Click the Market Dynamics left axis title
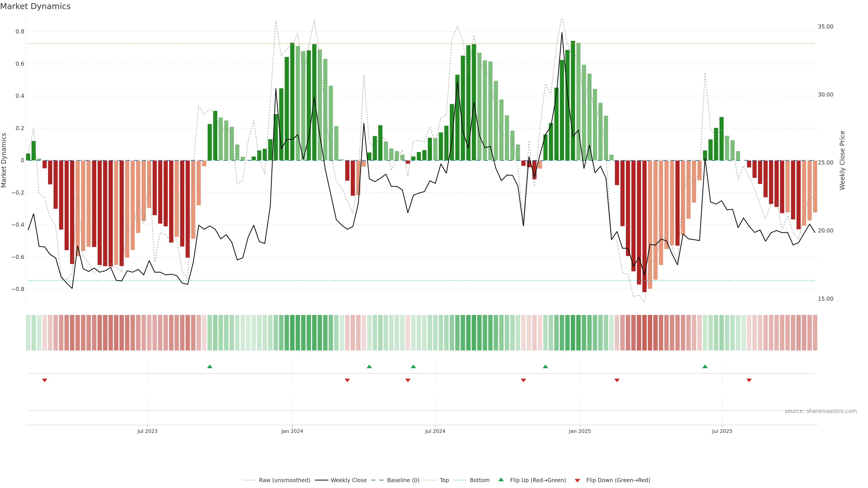The width and height of the screenshot is (868, 488). pos(4,160)
